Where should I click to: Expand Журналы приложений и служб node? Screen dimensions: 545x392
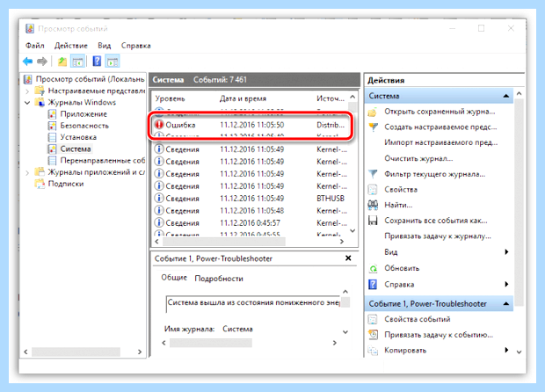click(27, 172)
